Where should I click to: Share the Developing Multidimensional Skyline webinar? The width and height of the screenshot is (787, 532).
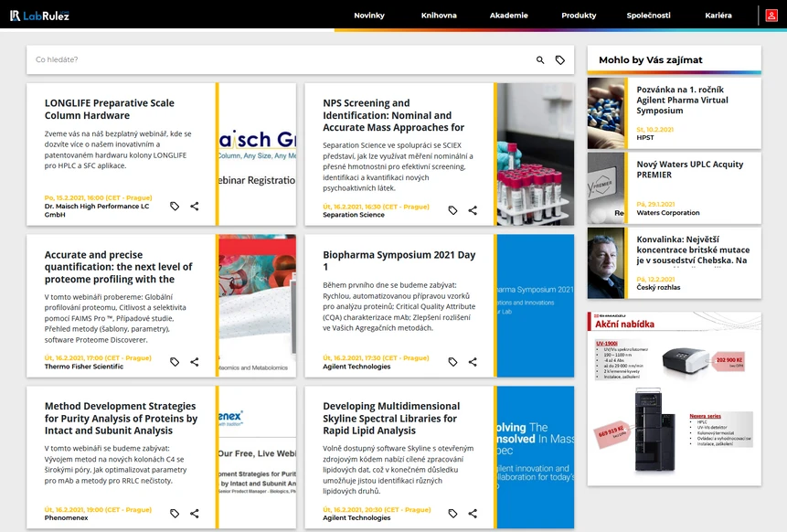click(x=473, y=514)
